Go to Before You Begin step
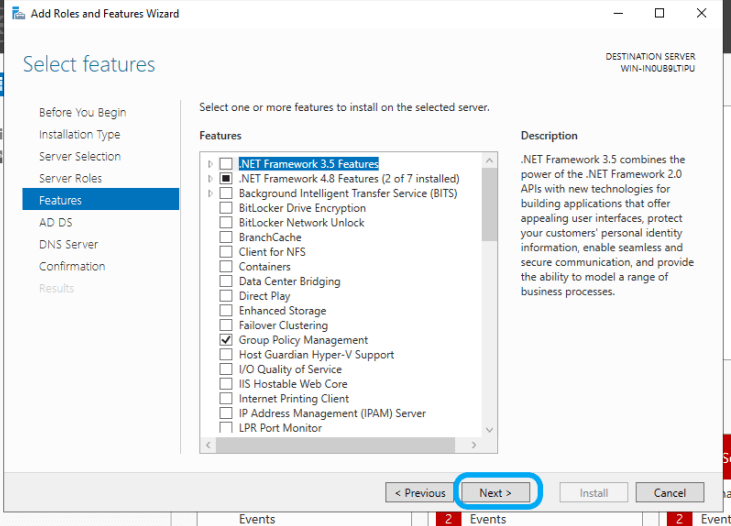Image resolution: width=731 pixels, height=526 pixels. [x=83, y=112]
